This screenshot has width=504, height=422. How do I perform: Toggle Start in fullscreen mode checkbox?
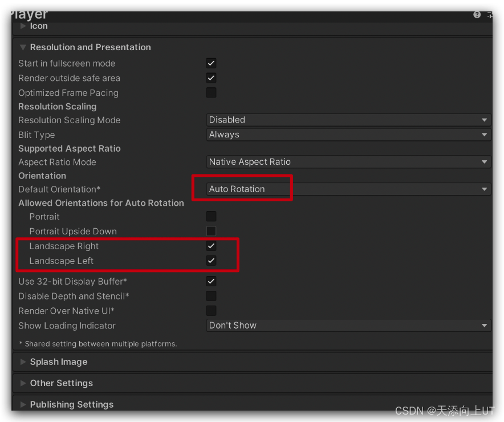coord(211,63)
